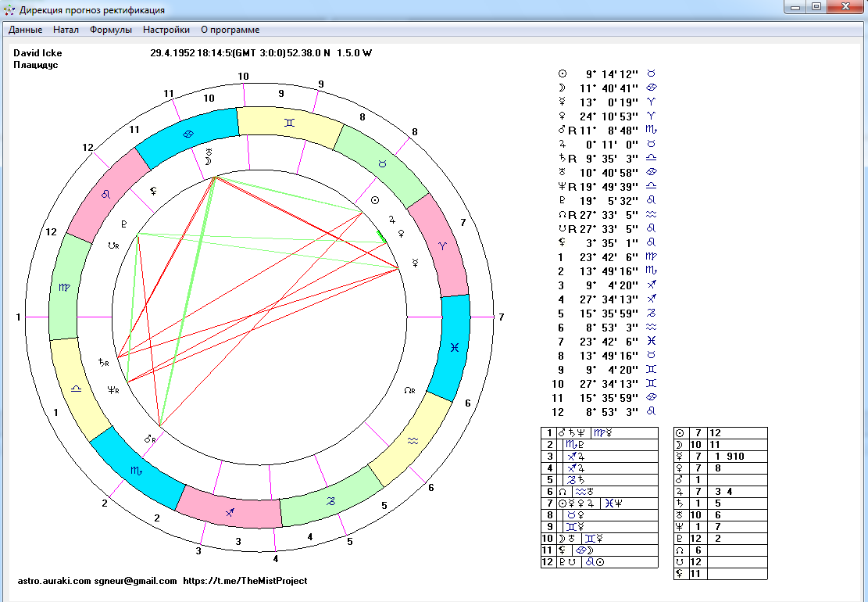Click the Cancer sign on the zodiac ring
This screenshot has width=868, height=602.
point(188,134)
